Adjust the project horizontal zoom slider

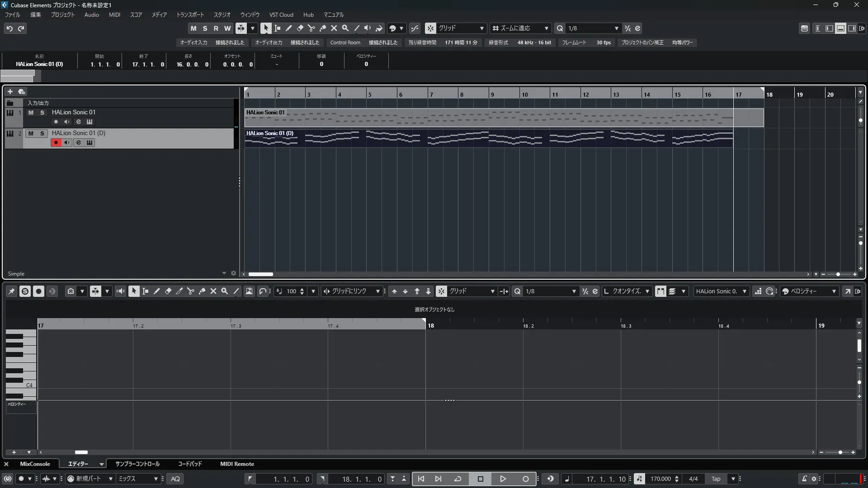pyautogui.click(x=838, y=274)
